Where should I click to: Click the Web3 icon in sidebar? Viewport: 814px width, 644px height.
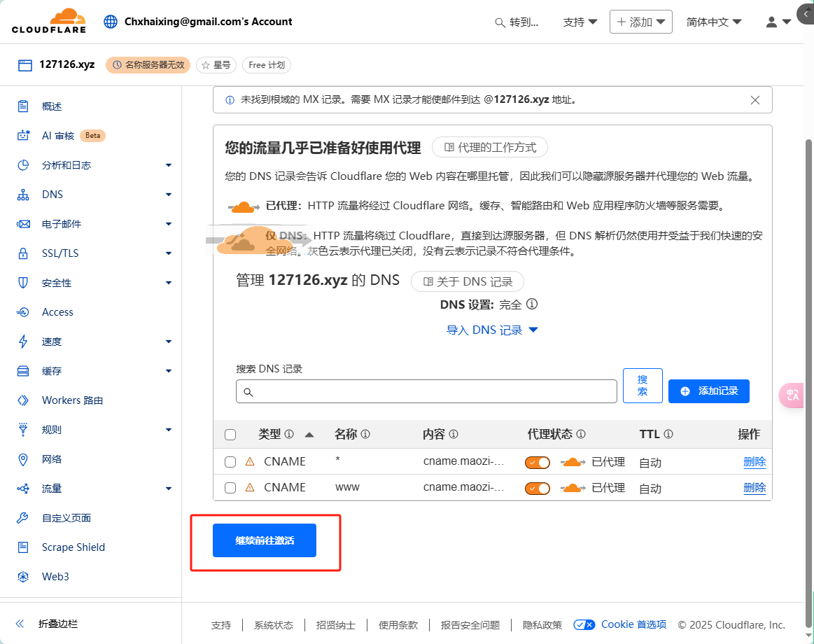click(23, 577)
